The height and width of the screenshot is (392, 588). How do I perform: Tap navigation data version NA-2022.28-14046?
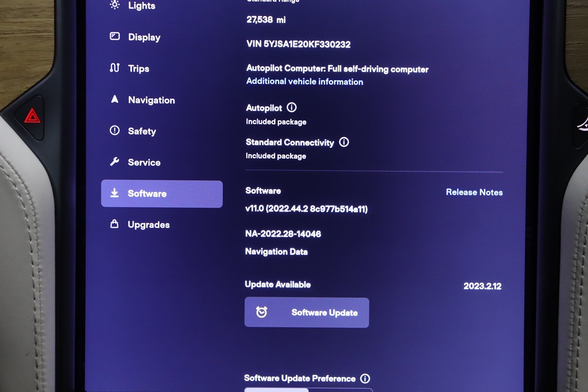[283, 234]
